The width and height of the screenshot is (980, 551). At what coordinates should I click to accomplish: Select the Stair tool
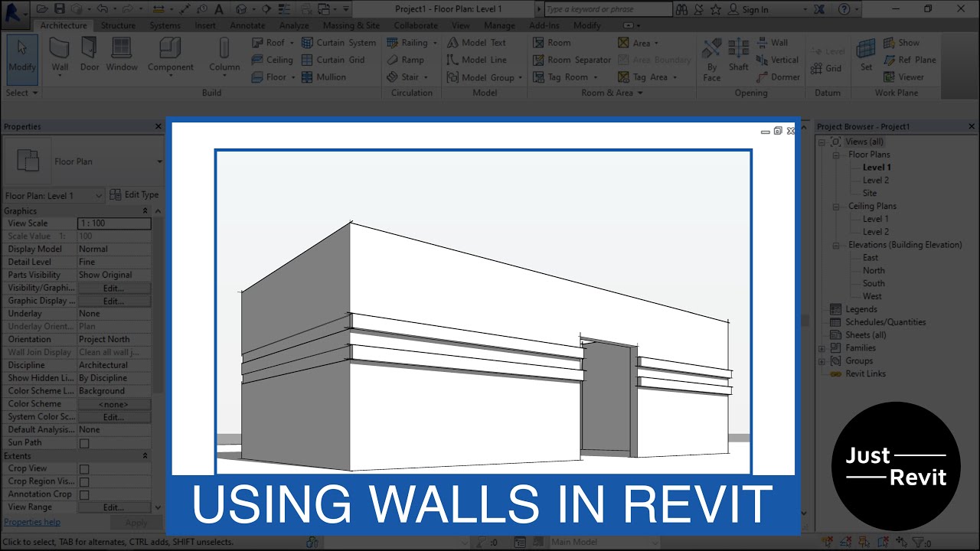pos(407,77)
